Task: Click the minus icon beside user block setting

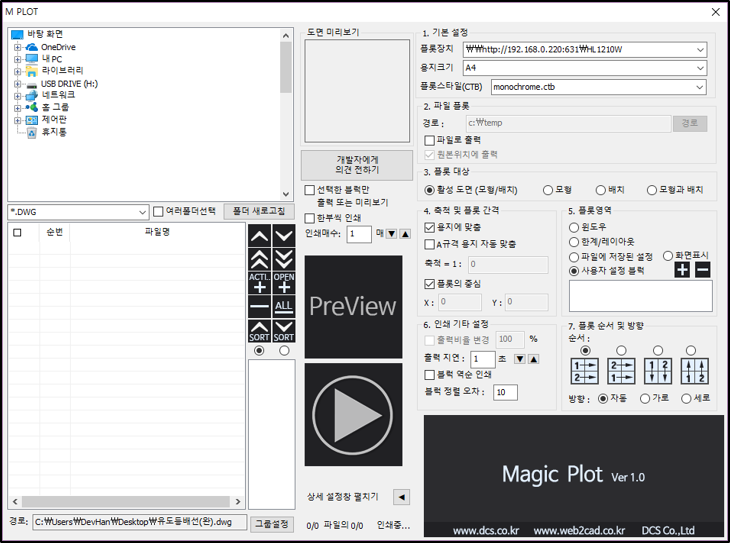Action: [703, 270]
